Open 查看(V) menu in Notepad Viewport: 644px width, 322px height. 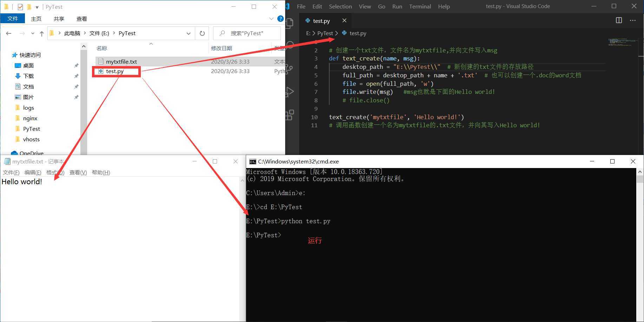pos(78,172)
